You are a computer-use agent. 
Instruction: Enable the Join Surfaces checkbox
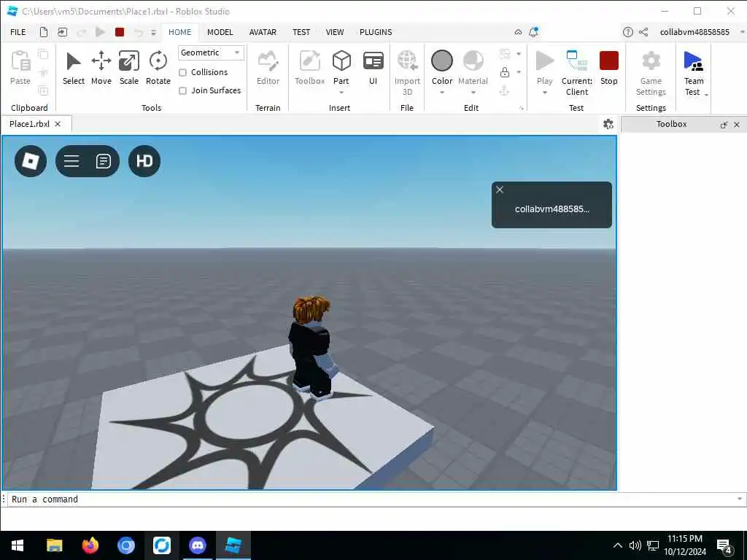182,90
